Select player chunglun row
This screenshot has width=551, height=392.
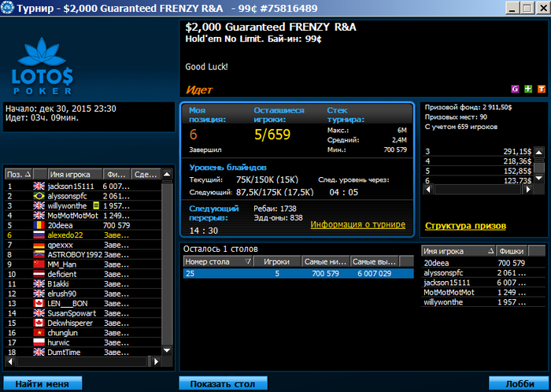click(x=83, y=333)
